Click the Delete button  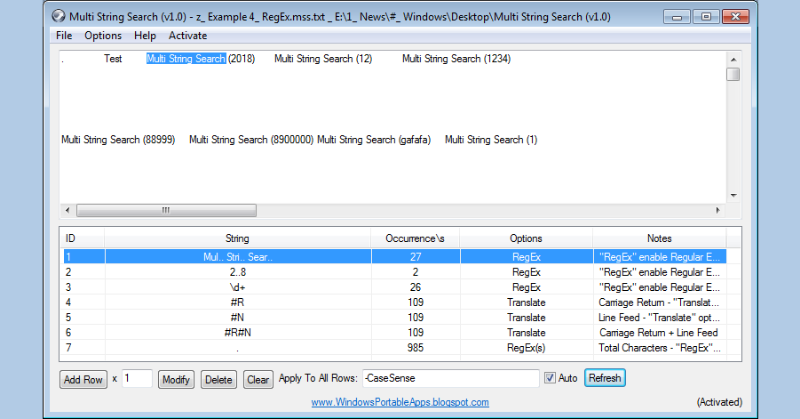point(218,379)
